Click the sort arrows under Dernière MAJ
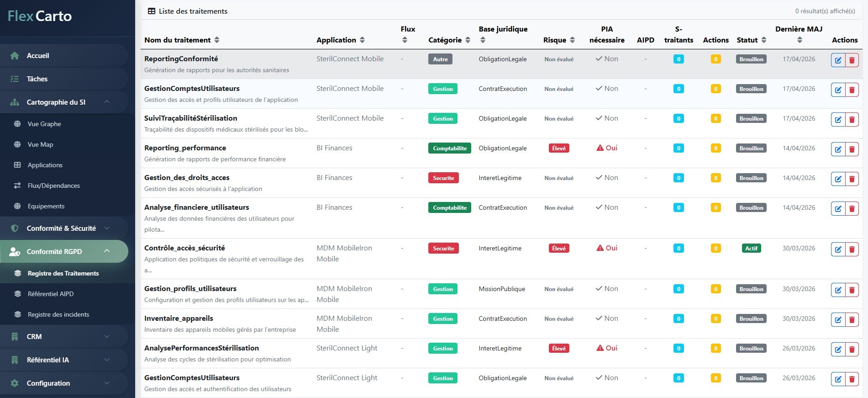Viewport: 868px width, 398px height. click(x=799, y=40)
